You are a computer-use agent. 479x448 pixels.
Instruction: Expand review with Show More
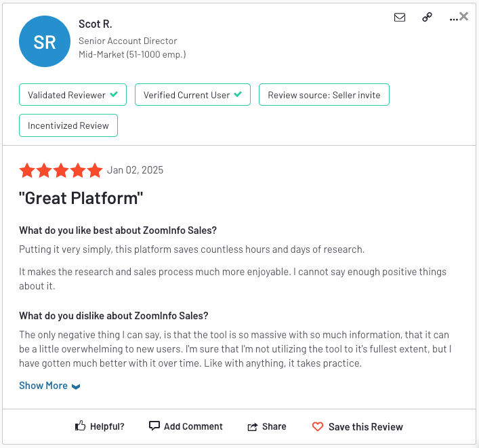click(x=49, y=386)
